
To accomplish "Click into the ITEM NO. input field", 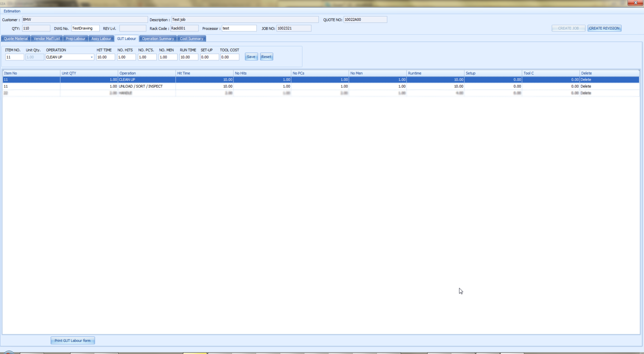I will (14, 57).
